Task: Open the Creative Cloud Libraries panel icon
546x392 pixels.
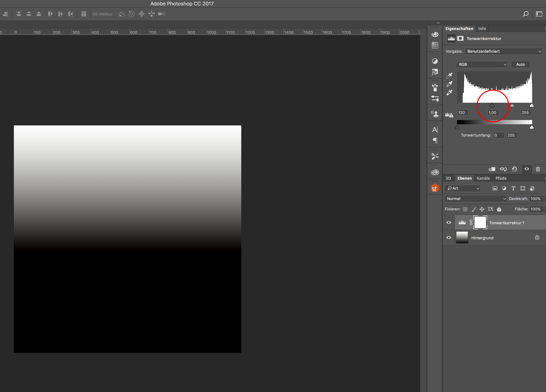Action: coord(435,172)
